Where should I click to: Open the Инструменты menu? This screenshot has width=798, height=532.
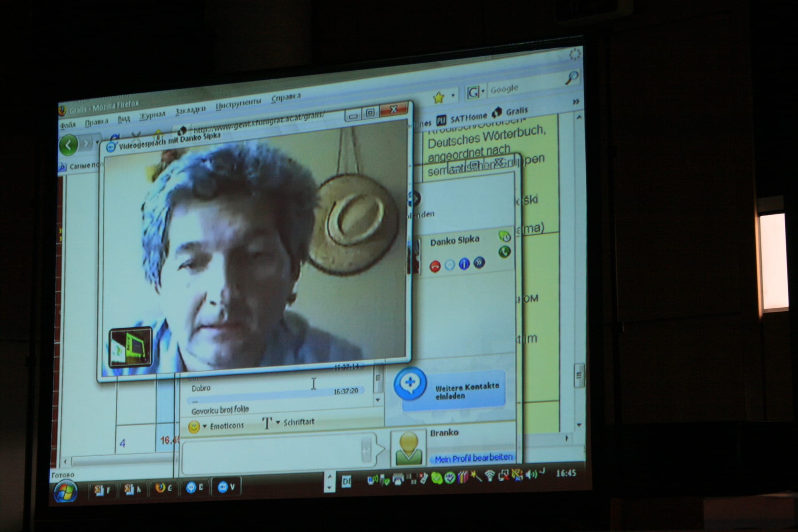[238, 104]
